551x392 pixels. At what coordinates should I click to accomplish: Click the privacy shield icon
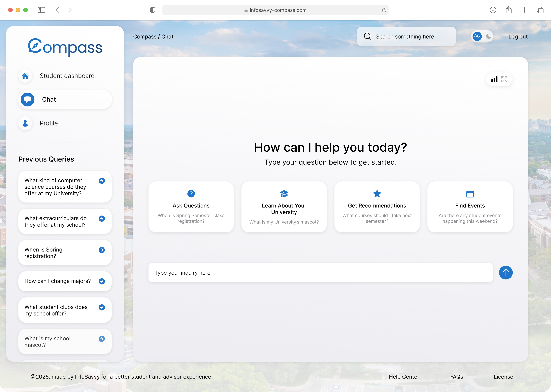(153, 10)
